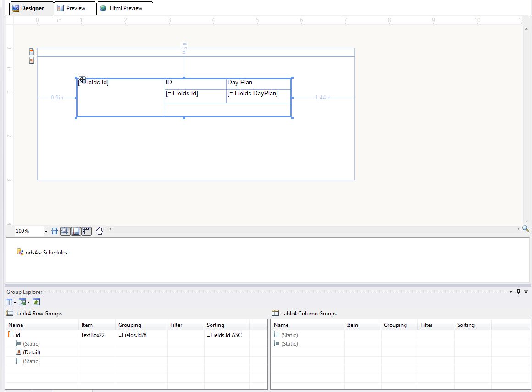The width and height of the screenshot is (532, 392).
Task: Close the Group Explorer panel
Action: (x=526, y=292)
